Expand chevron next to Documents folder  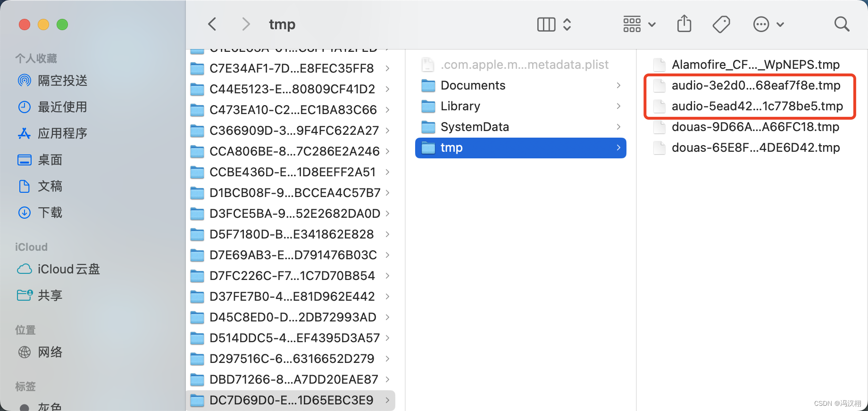618,85
